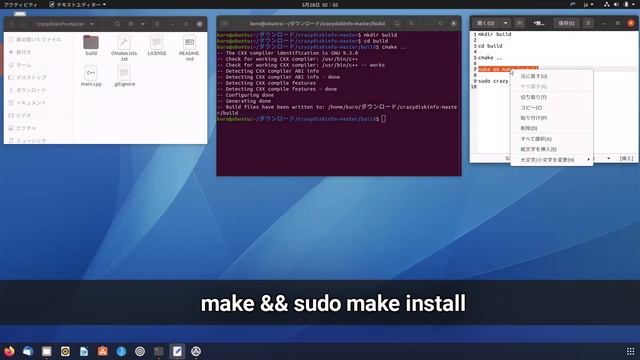This screenshot has height=360, width=640.
Task: Choose Delete from the context menu
Action: [552, 128]
